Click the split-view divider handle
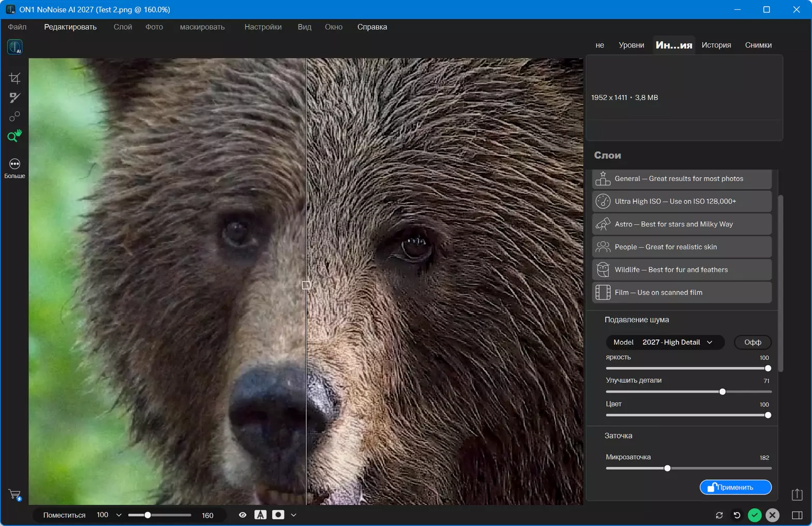 point(306,285)
